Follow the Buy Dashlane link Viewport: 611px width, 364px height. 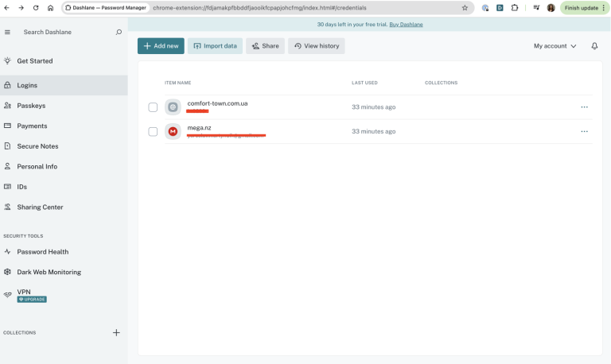pos(406,25)
